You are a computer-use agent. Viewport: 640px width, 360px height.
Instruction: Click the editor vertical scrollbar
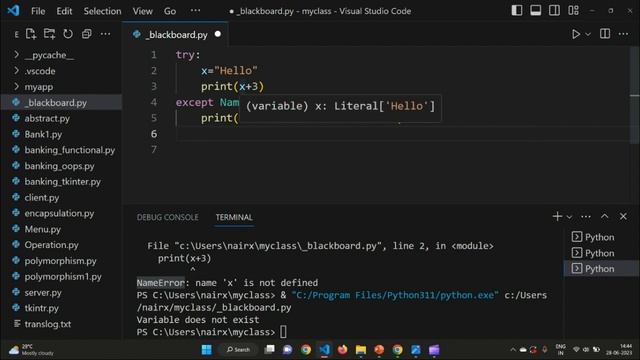(x=634, y=95)
